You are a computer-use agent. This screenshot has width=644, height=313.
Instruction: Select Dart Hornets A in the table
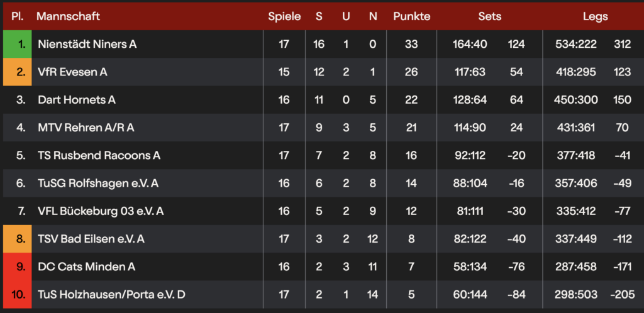click(76, 99)
